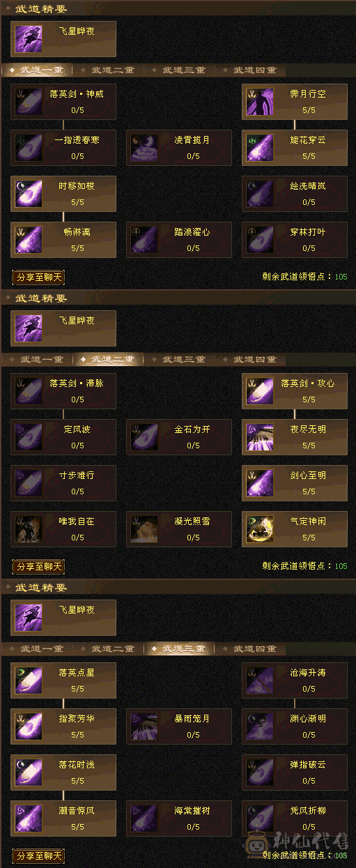The image size is (356, 868).
Task: Select the 畅淋漓 skill icon
Action: pyautogui.click(x=28, y=240)
